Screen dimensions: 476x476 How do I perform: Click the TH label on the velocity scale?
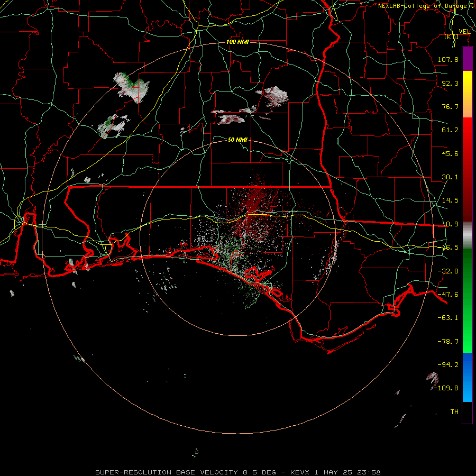[x=454, y=412]
